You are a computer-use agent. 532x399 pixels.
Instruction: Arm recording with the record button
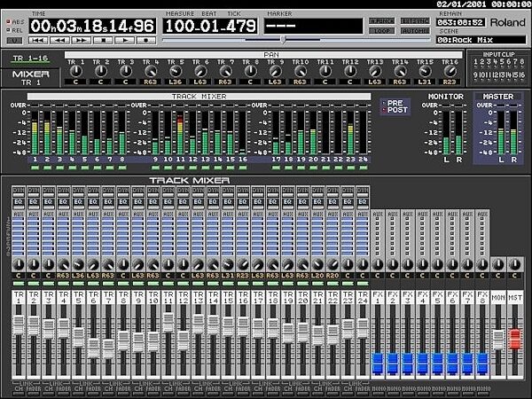[146, 41]
